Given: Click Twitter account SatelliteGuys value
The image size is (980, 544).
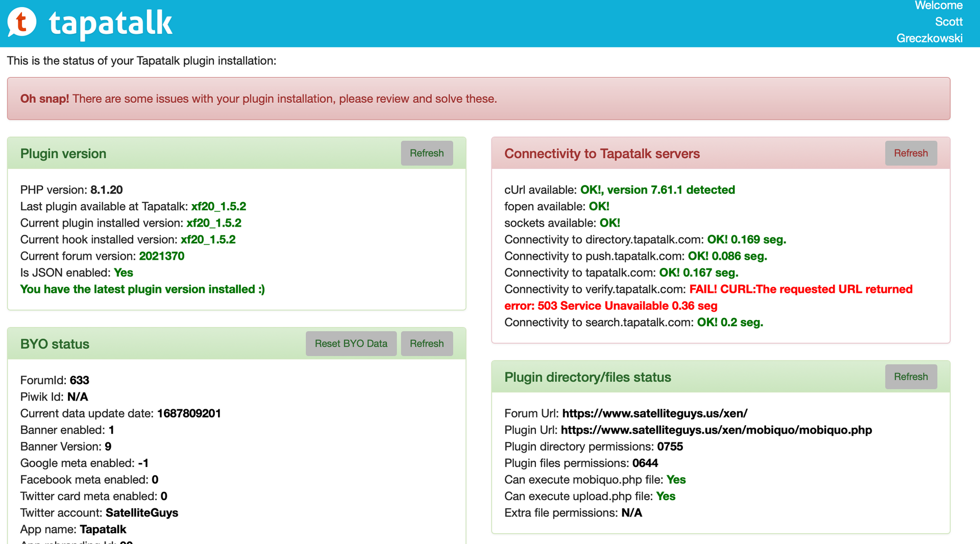Looking at the screenshot, I should click(x=142, y=513).
